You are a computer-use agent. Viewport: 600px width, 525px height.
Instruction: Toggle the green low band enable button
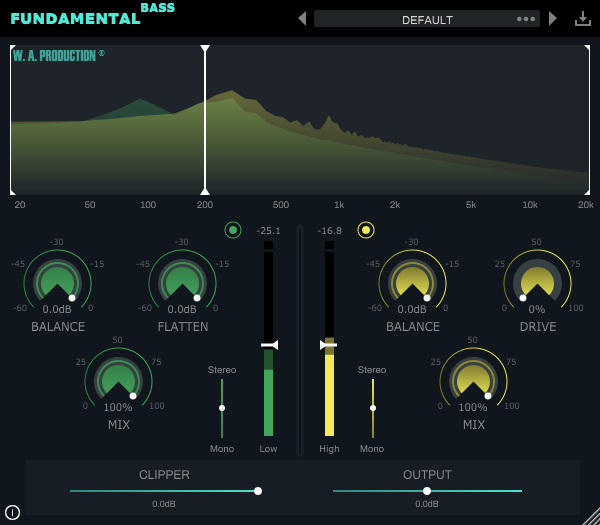pos(233,230)
